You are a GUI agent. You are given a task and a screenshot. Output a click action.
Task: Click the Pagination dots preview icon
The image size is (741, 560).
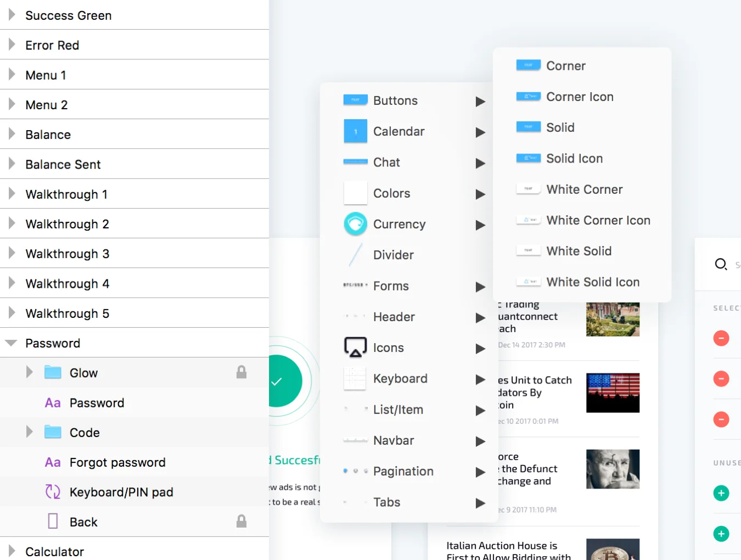tap(355, 471)
